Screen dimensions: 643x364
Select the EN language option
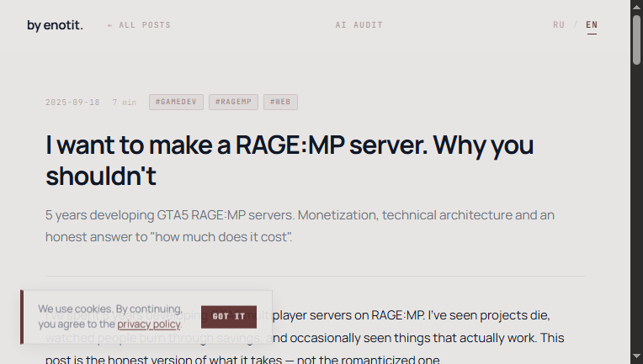[592, 25]
